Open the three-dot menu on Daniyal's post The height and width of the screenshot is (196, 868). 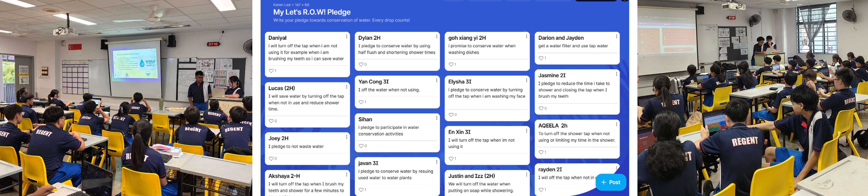(x=346, y=37)
